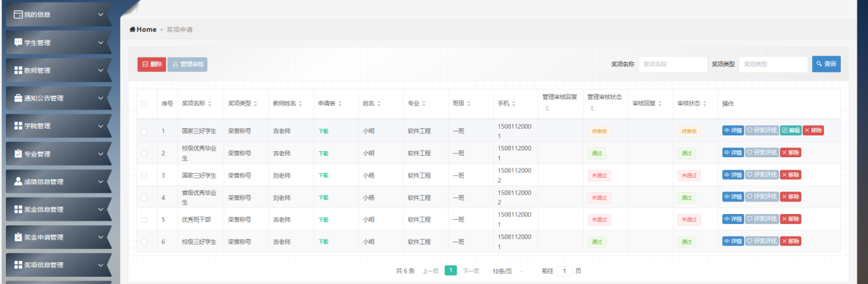
Task: Tick checkbox for row 5 优秀班干部
Action: 144,219
